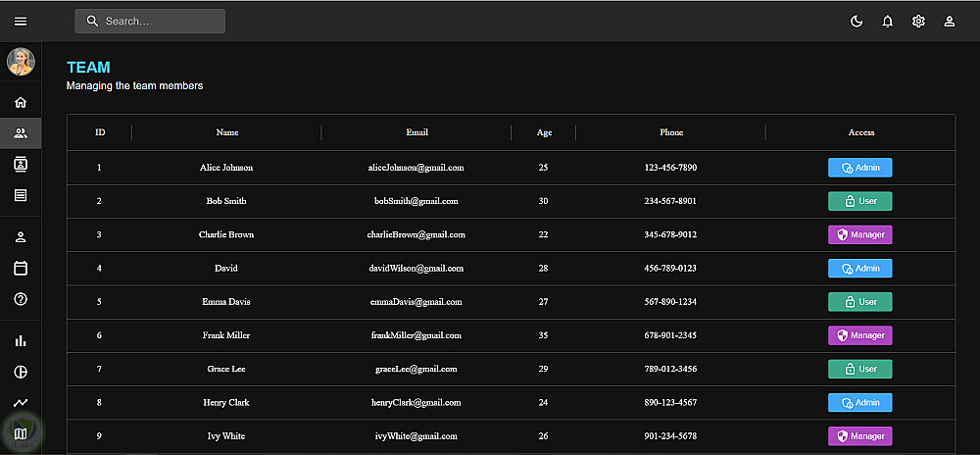Open the line chart page icon

pos(21,402)
